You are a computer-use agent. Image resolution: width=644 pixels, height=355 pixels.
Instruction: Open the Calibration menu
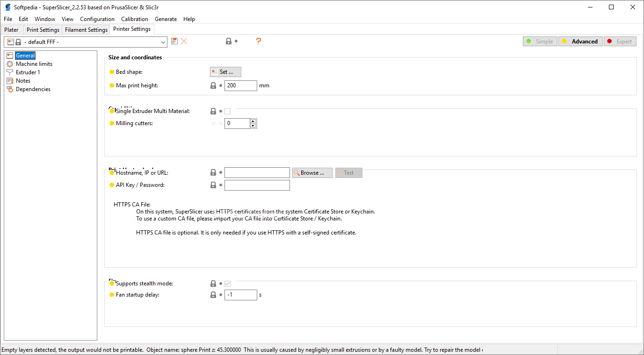135,19
